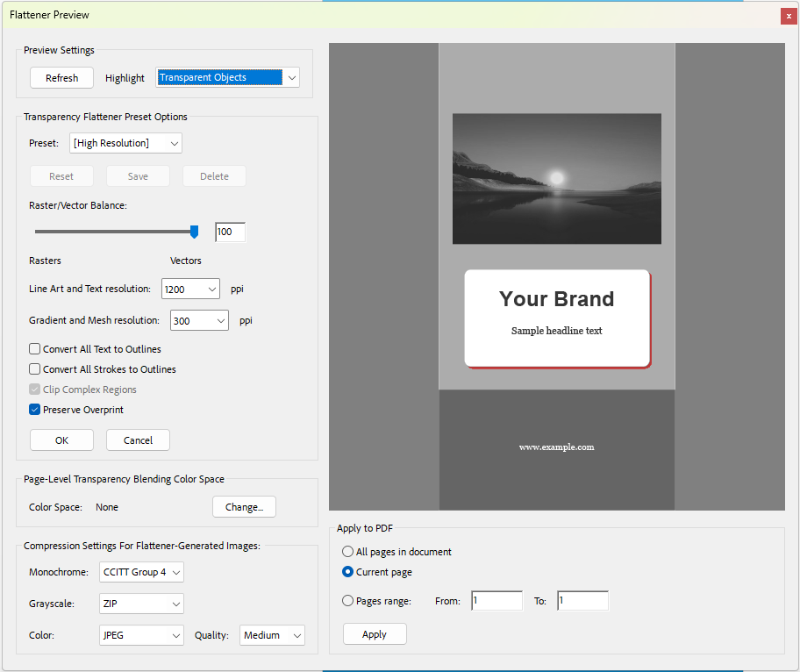
Task: Click the www.example.com text in preview
Action: click(x=557, y=447)
